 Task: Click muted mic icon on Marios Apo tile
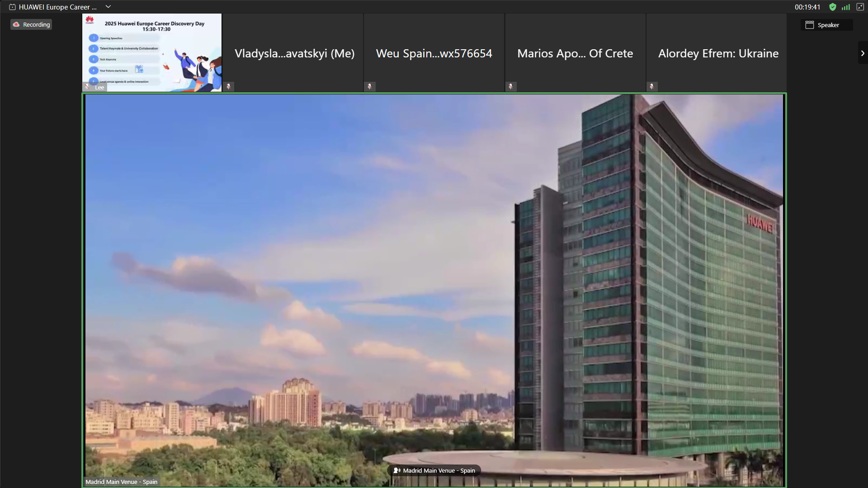click(511, 86)
